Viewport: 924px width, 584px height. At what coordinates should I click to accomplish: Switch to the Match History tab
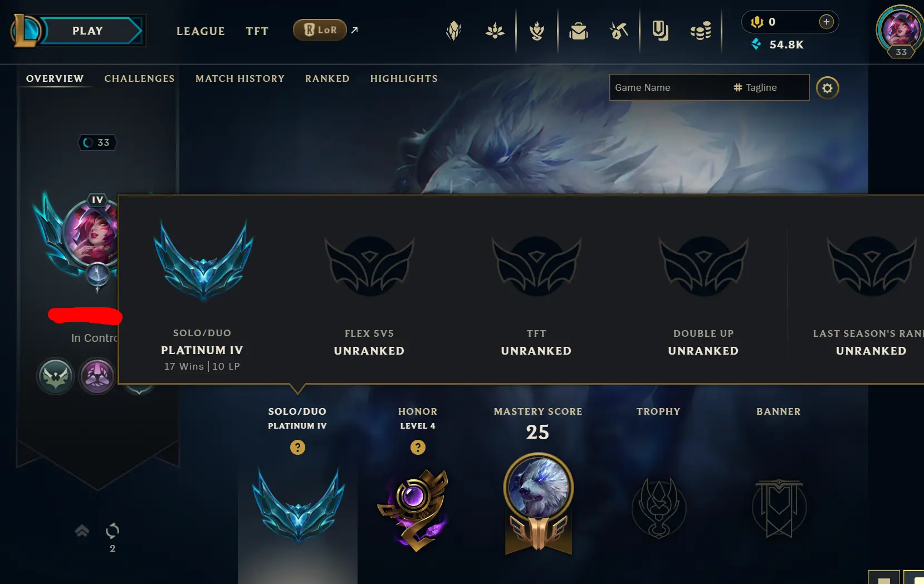tap(240, 78)
